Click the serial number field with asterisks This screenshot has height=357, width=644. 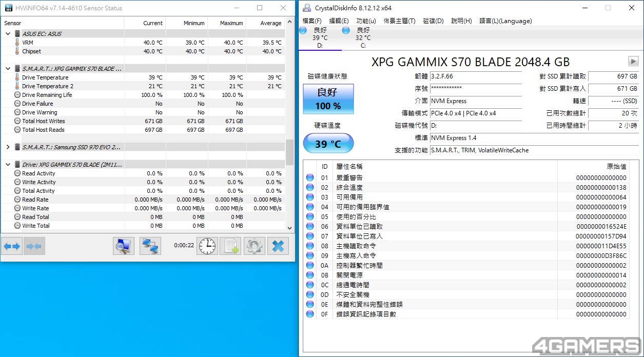[x=476, y=89]
